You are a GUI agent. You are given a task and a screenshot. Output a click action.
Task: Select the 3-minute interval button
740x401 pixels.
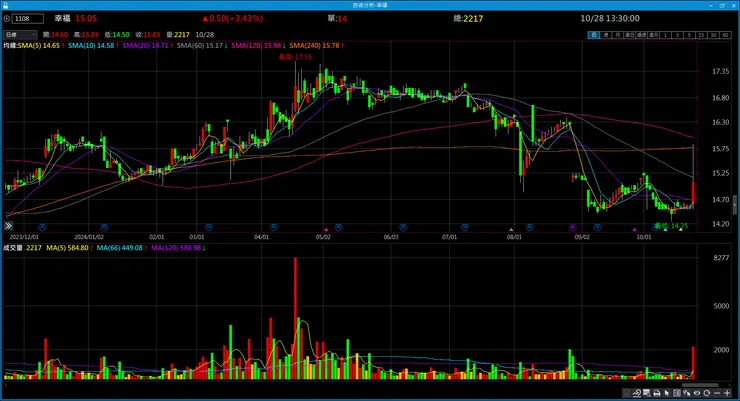[x=677, y=35]
